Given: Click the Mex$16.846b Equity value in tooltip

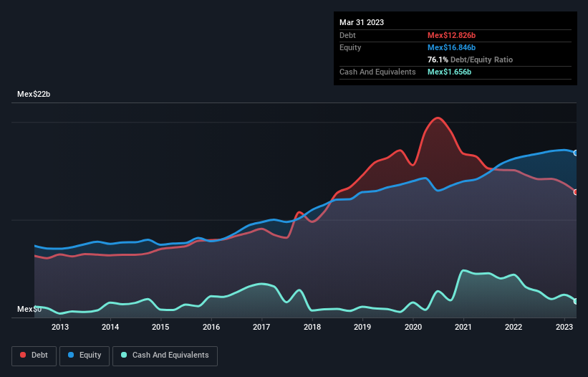Looking at the screenshot, I should (453, 47).
